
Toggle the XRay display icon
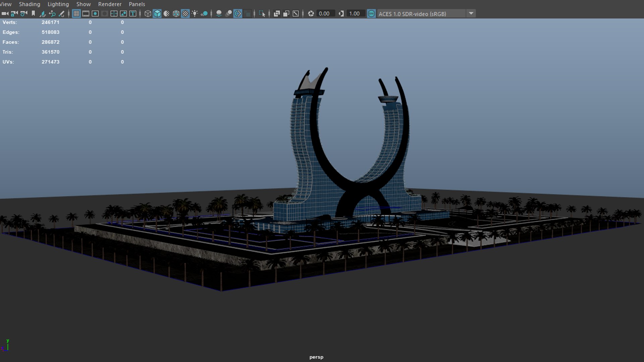(x=277, y=14)
